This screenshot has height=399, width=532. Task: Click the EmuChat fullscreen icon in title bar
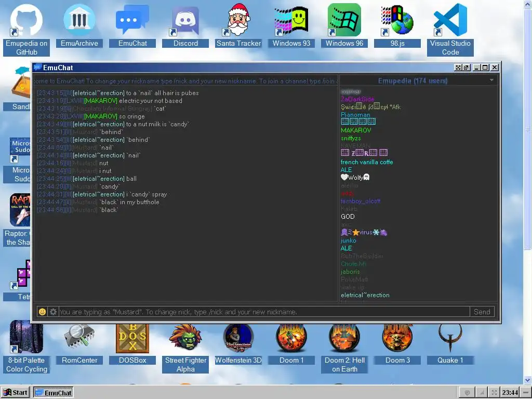pyautogui.click(x=458, y=68)
